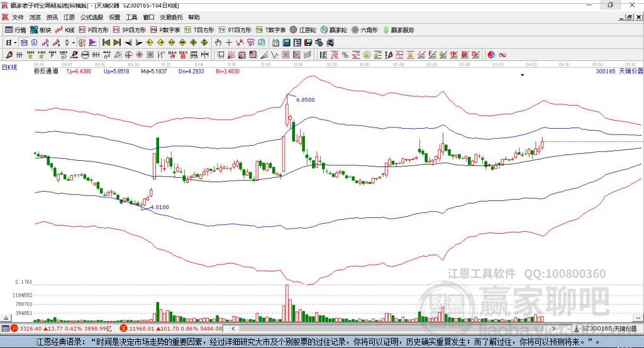This screenshot has height=348, width=644.
Task: Click the volume distribution triangle icon
Action: coord(93,43)
